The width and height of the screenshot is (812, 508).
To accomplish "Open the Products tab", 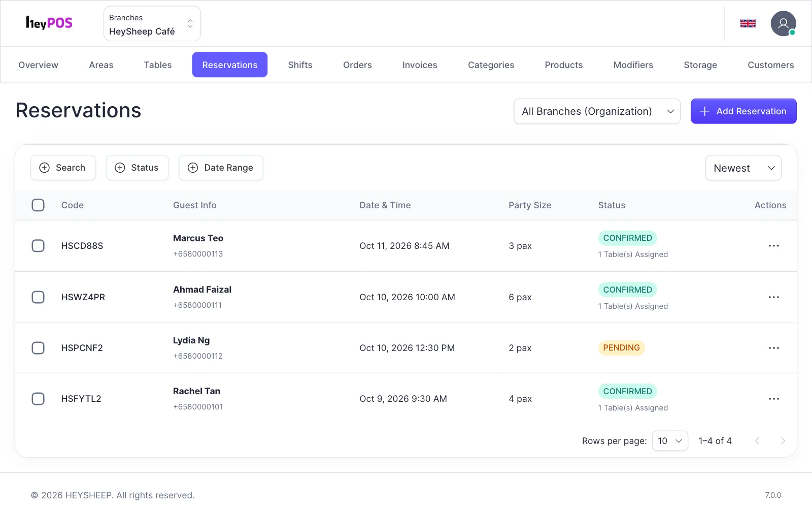I will click(x=563, y=65).
